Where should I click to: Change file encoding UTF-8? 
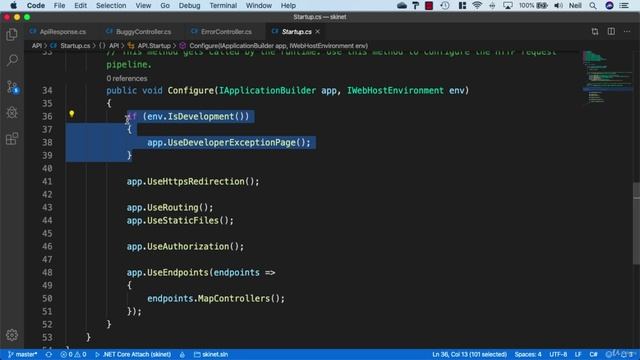[x=558, y=354]
